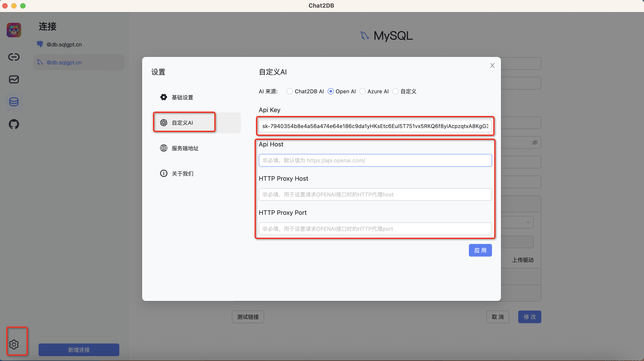Open the GitHub icon in the sidebar

(14, 124)
